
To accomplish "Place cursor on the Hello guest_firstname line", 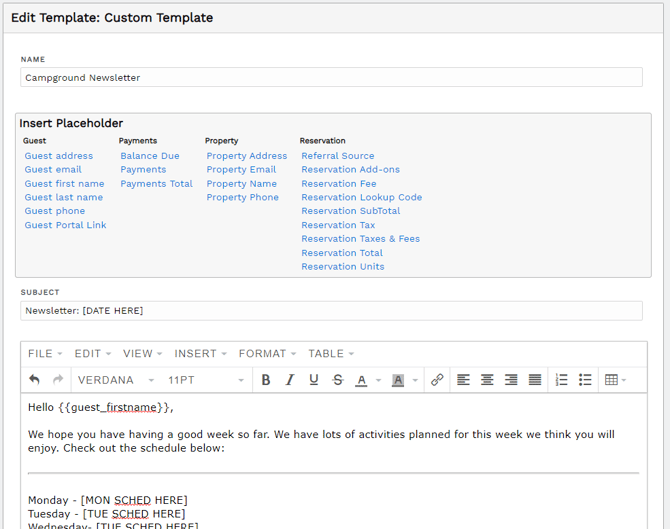I will (x=101, y=408).
